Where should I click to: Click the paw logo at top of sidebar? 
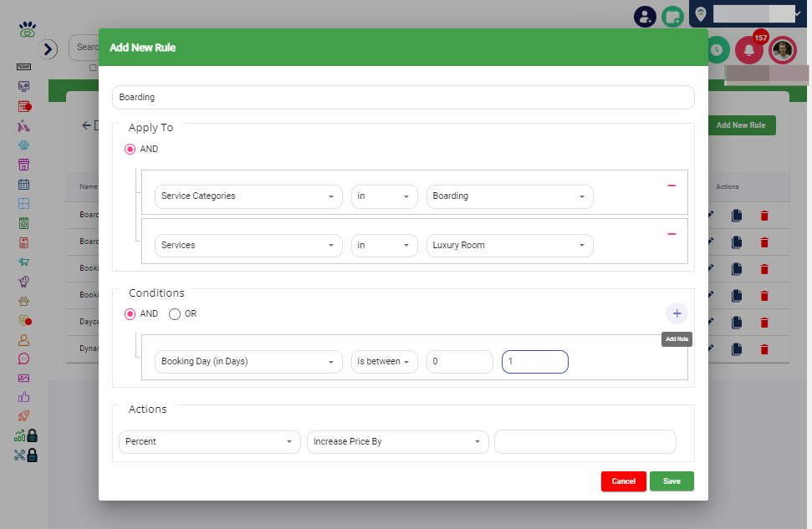[28, 29]
